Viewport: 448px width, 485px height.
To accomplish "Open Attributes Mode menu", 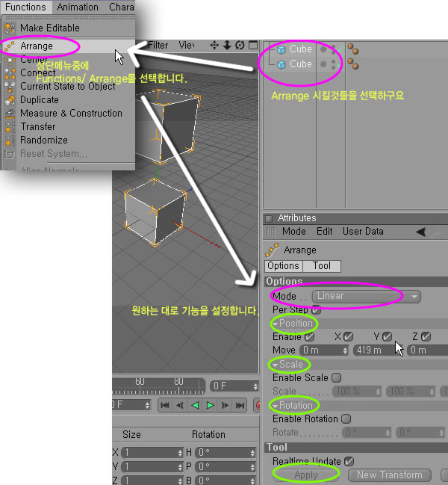I will pyautogui.click(x=294, y=232).
